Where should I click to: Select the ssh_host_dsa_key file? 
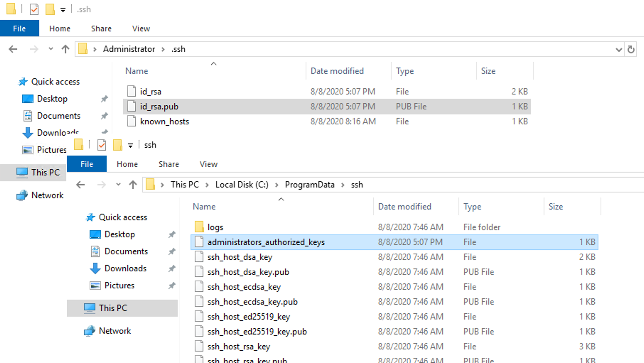[240, 257]
